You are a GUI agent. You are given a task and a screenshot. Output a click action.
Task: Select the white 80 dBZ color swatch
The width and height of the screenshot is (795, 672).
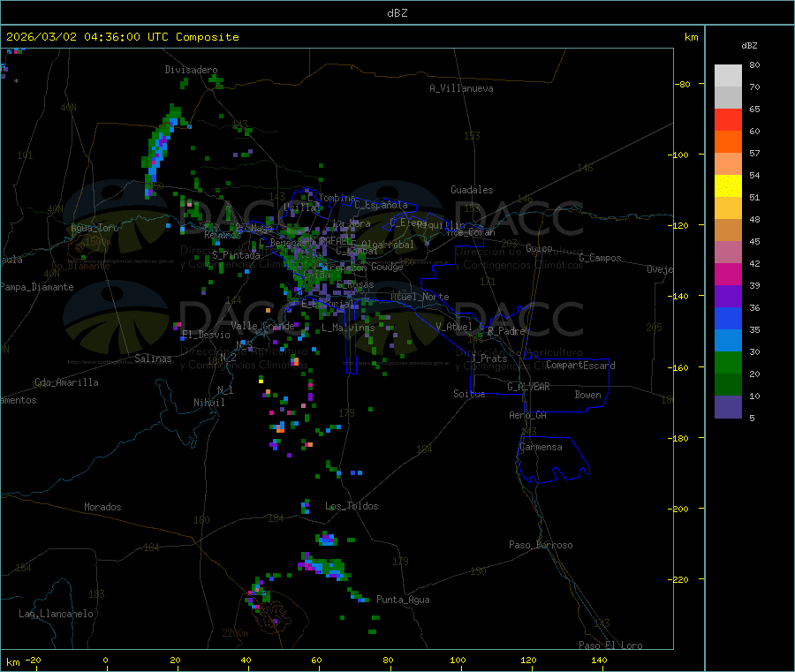pyautogui.click(x=728, y=76)
